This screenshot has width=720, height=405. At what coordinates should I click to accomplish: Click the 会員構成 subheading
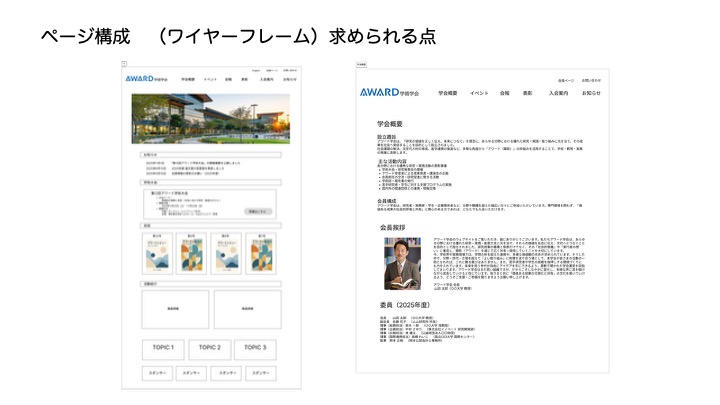[x=387, y=201]
